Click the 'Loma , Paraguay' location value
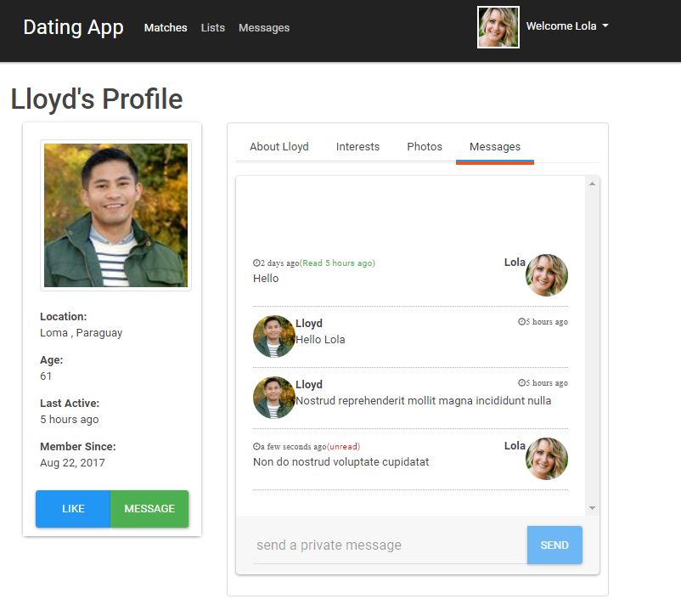The width and height of the screenshot is (681, 616). (82, 333)
